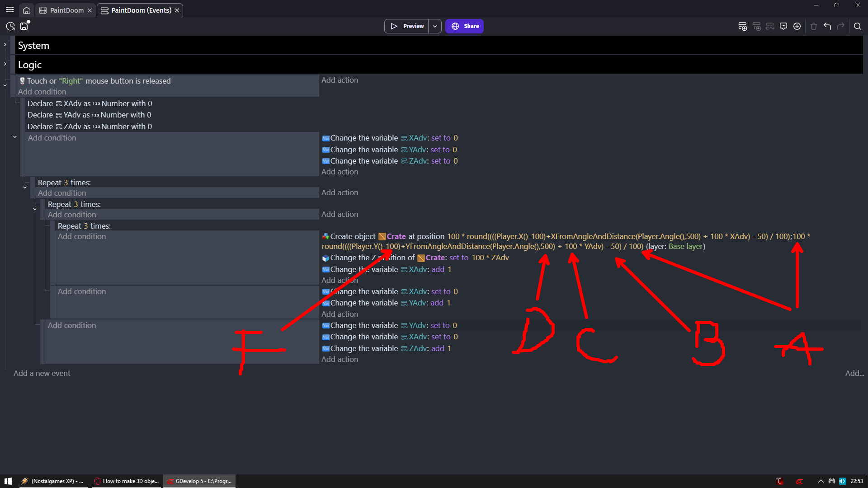Screen dimensions: 868x488
Task: Expand the System event group chevron
Action: (5, 45)
